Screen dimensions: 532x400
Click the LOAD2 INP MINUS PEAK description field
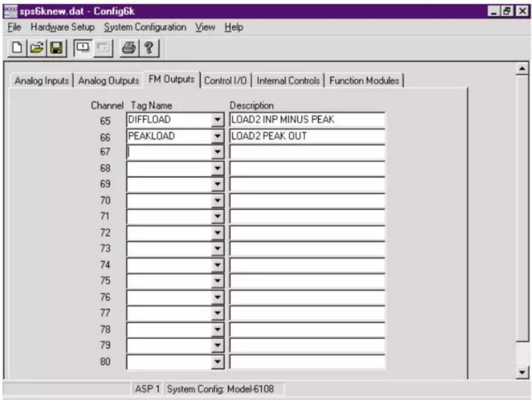click(307, 120)
